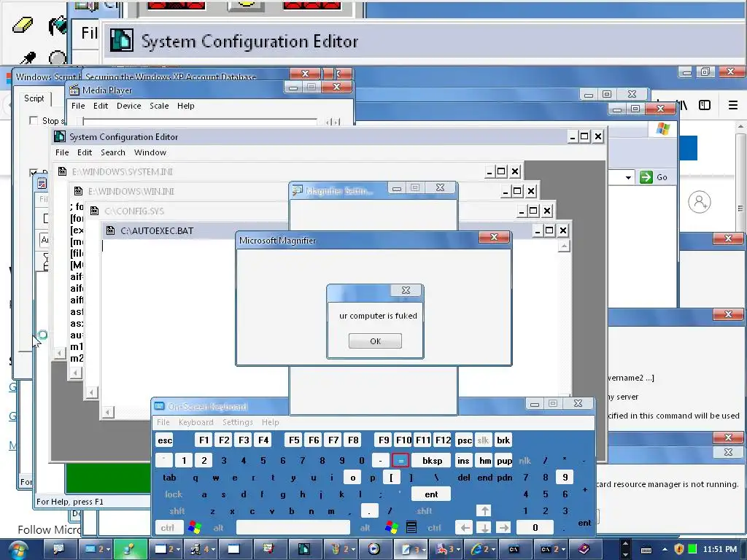
Task: Click the right arrow key on keyboard
Action: (x=503, y=528)
